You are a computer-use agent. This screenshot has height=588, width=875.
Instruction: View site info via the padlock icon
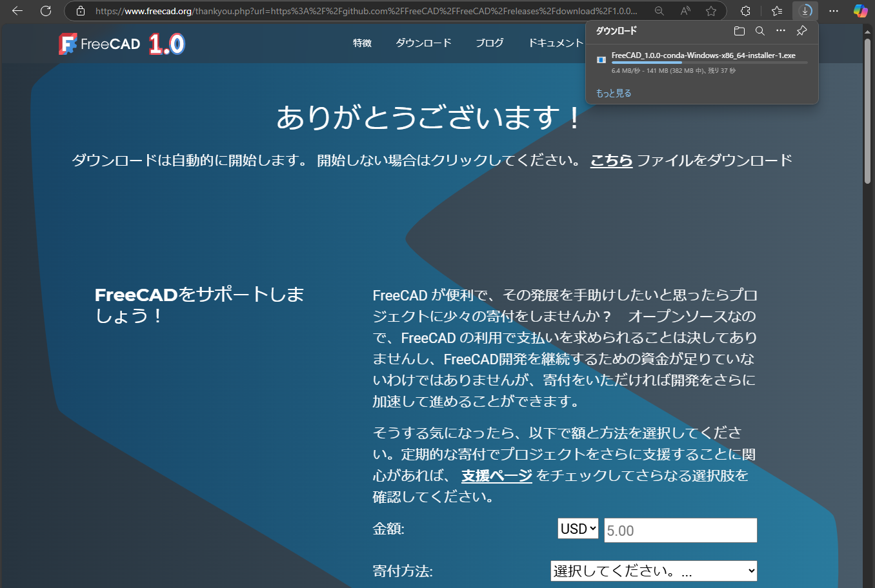coord(81,11)
